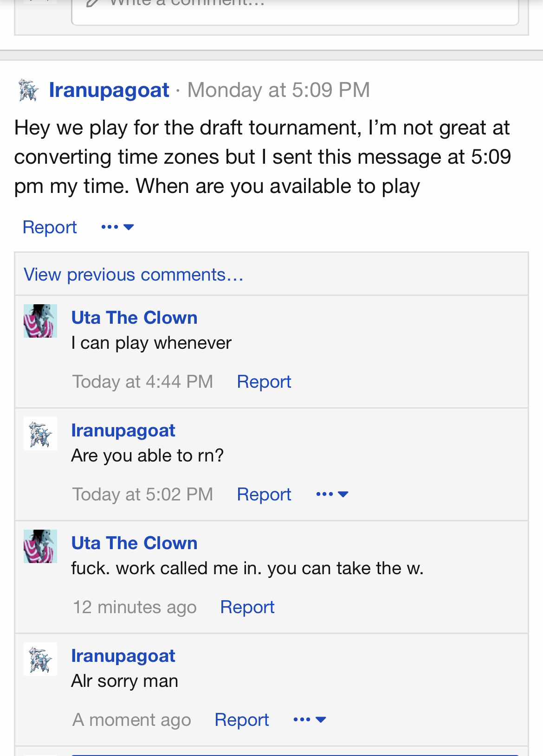Report the 'I can play whenever' comment
This screenshot has width=543, height=756.
264,382
